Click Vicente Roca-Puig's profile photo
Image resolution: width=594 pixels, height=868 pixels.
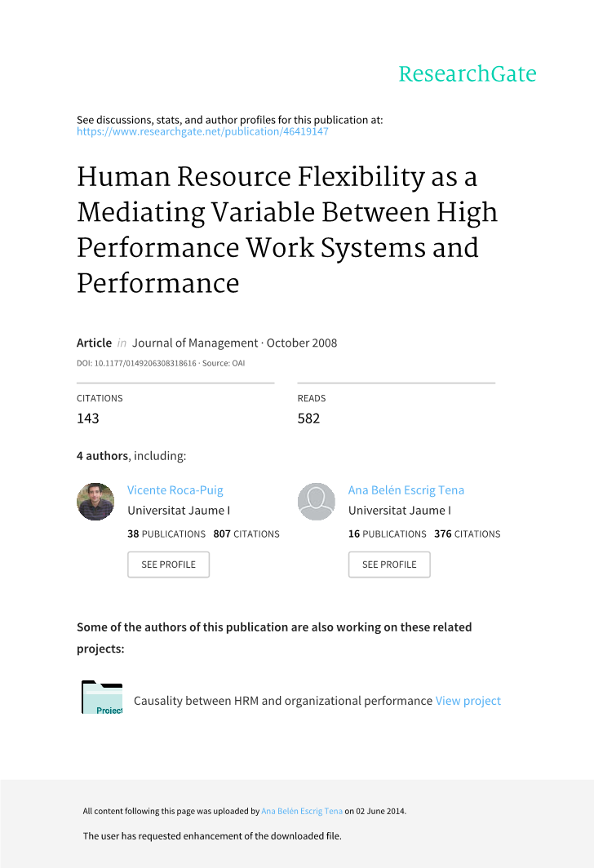(95, 502)
